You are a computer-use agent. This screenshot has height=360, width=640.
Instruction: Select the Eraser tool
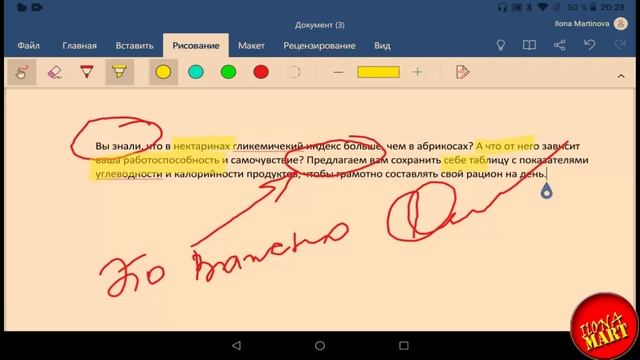(x=54, y=72)
